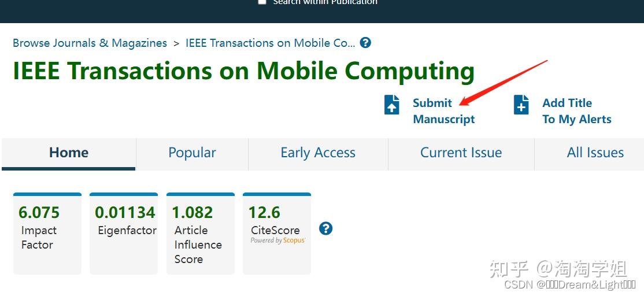The image size is (644, 296).
Task: Click the Submit Manuscript link
Action: click(443, 111)
